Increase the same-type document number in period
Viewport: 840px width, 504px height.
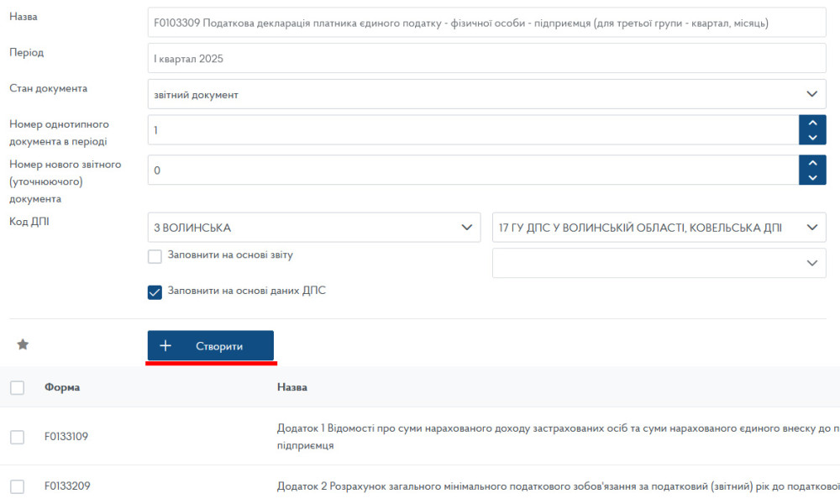811,123
